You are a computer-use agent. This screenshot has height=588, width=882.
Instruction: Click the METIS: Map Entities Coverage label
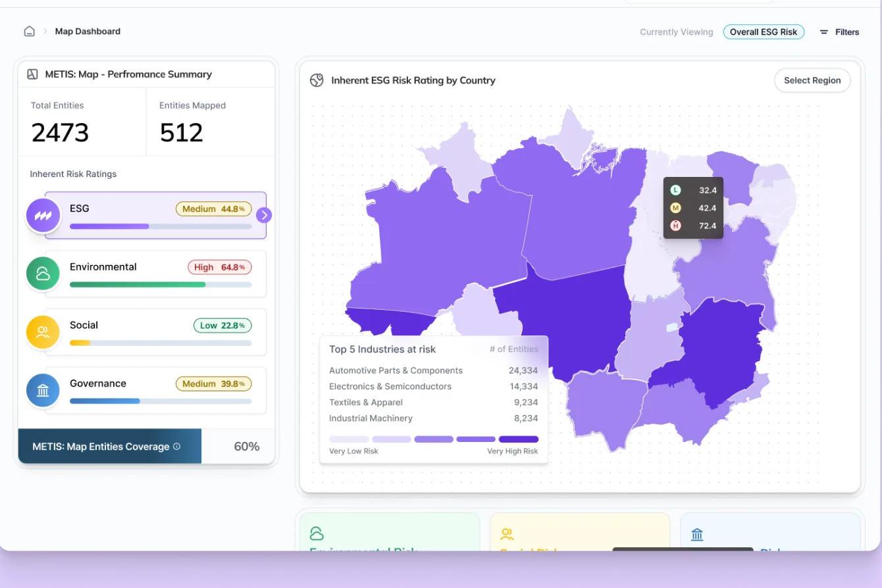click(101, 447)
